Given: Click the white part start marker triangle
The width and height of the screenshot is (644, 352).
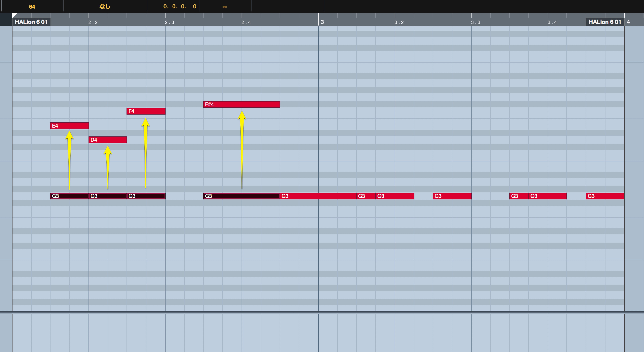Looking at the screenshot, I should coord(14,15).
